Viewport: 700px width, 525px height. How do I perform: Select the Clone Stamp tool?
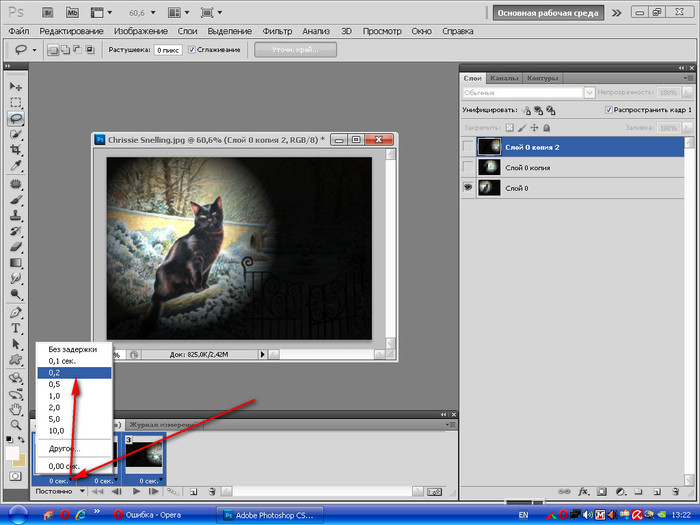16,215
